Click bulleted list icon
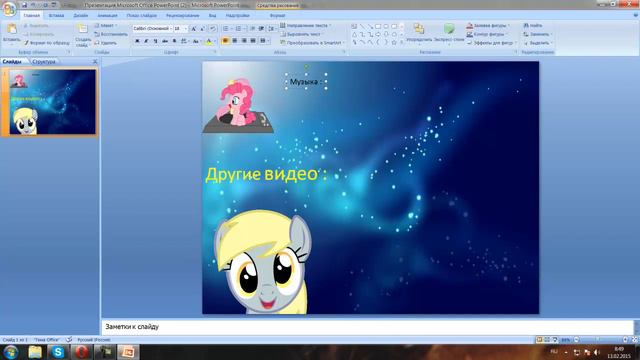This screenshot has height=360, width=640. 226,29
